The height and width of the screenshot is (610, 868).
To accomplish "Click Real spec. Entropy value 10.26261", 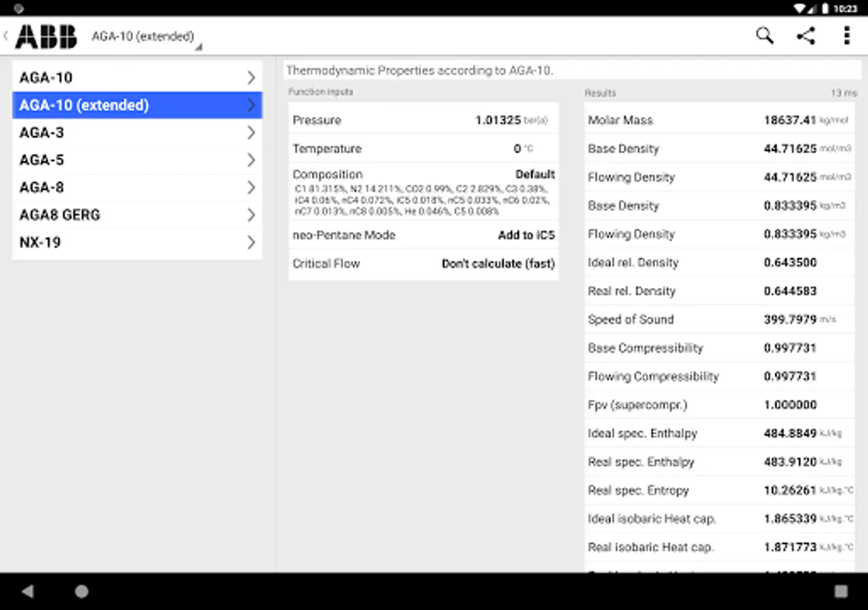I will [790, 490].
